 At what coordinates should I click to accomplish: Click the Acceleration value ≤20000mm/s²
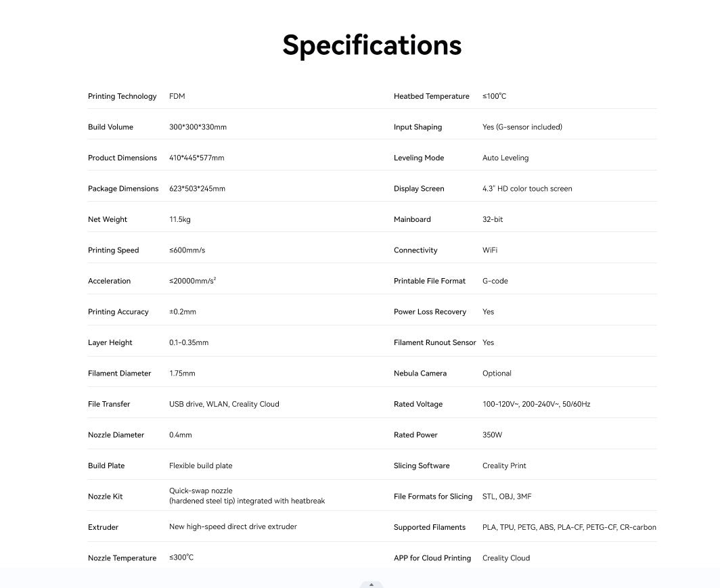click(x=192, y=280)
